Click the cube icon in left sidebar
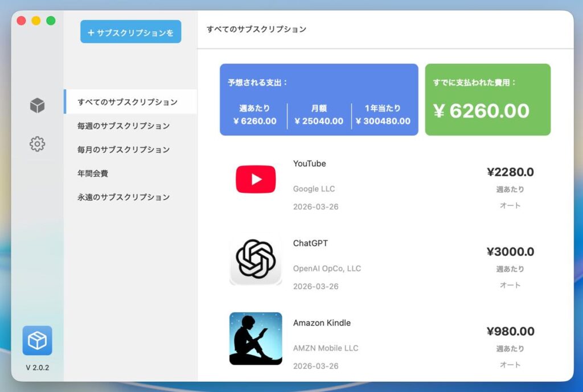This screenshot has width=583, height=392. point(37,105)
